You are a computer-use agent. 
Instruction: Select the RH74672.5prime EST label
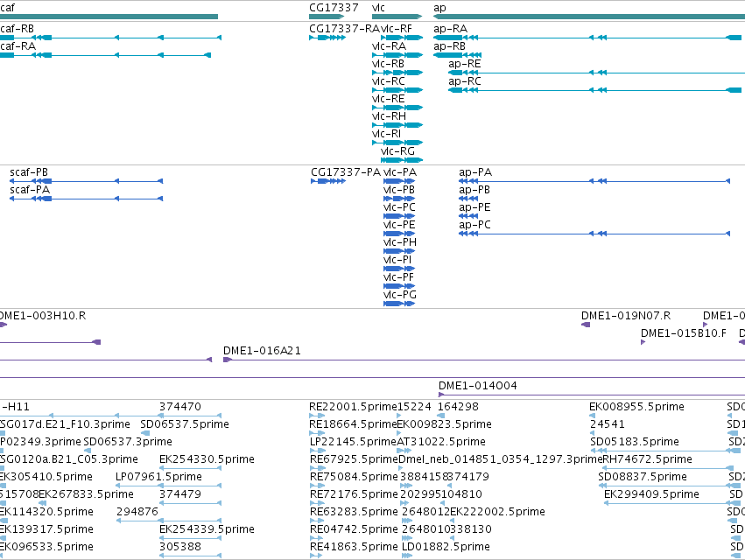click(647, 459)
